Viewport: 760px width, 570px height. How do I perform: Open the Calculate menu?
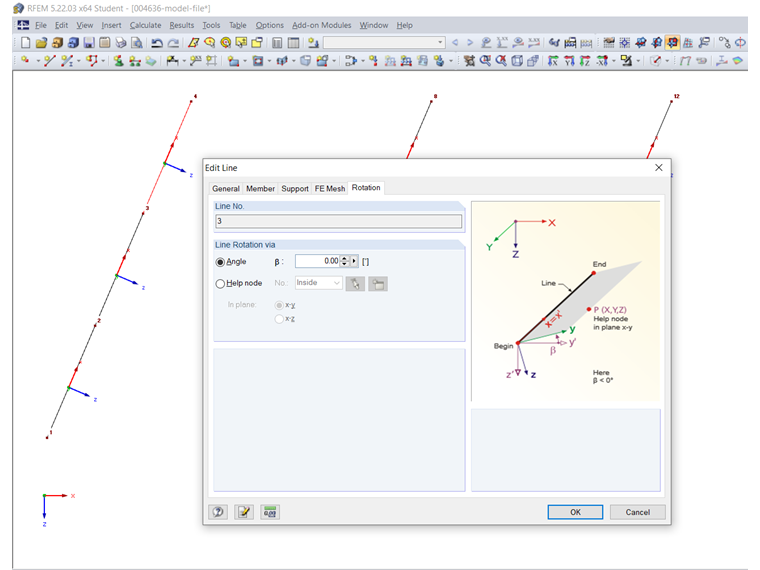[145, 25]
